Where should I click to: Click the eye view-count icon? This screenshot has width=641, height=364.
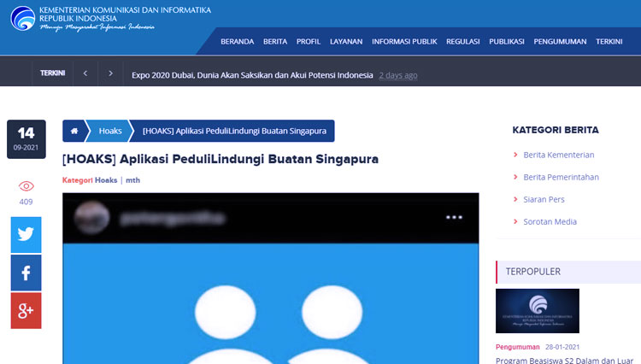tap(26, 186)
